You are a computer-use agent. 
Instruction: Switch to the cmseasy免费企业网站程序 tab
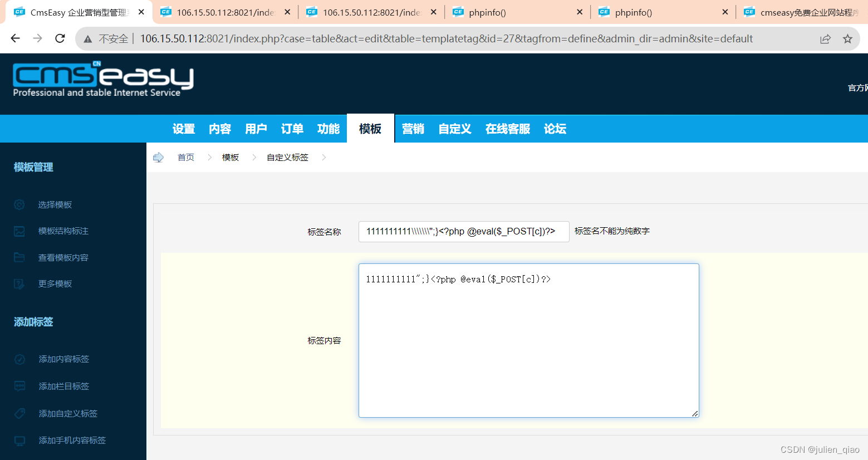click(803, 12)
